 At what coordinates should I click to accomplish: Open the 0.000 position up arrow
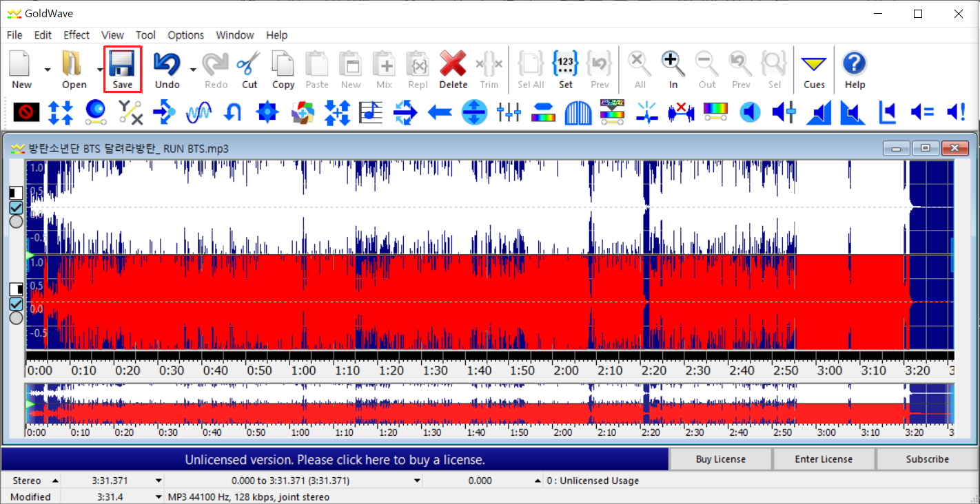coord(537,481)
